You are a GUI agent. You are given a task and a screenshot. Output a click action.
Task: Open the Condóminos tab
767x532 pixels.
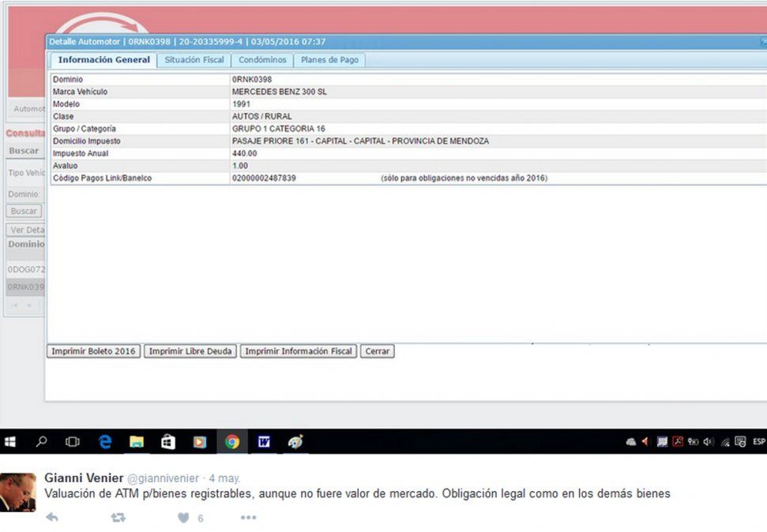(x=262, y=60)
